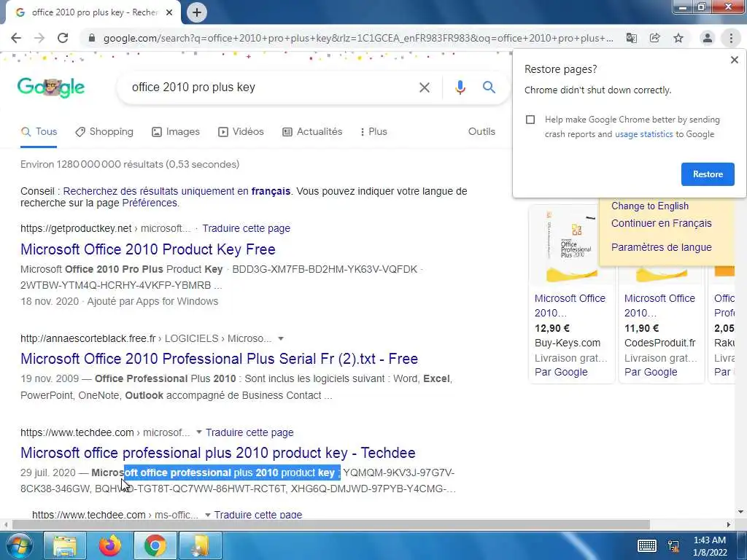The height and width of the screenshot is (560, 747).
Task: Click the Translate this page icon
Action: click(x=632, y=38)
